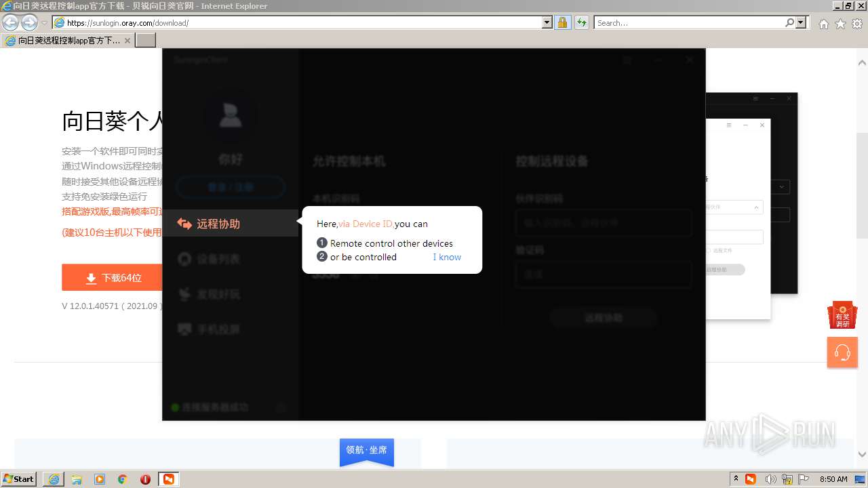
Task: Go to the IE home page
Action: pyautogui.click(x=823, y=24)
